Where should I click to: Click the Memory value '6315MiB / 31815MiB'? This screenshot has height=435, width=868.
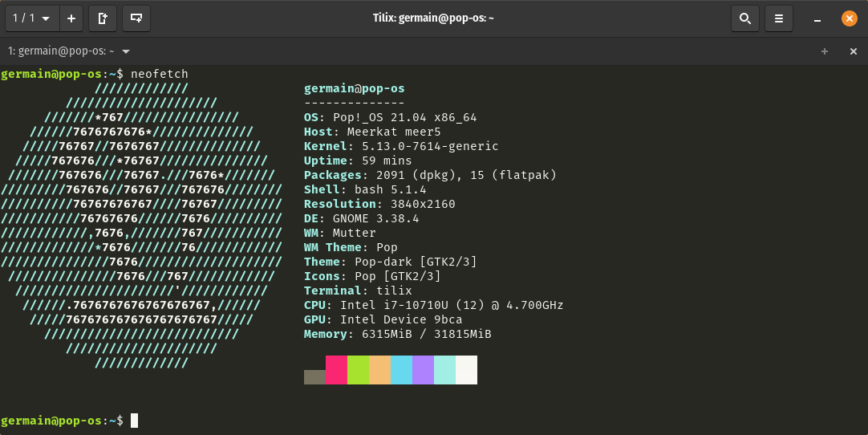426,334
